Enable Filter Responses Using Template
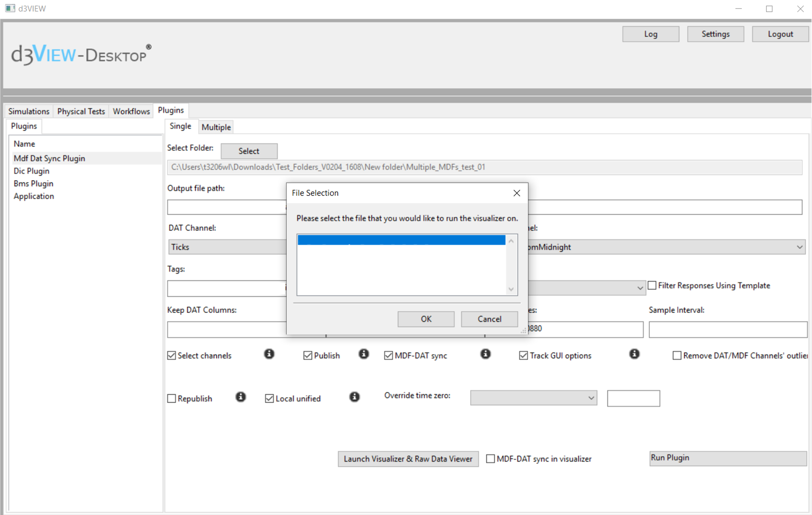 (x=652, y=285)
